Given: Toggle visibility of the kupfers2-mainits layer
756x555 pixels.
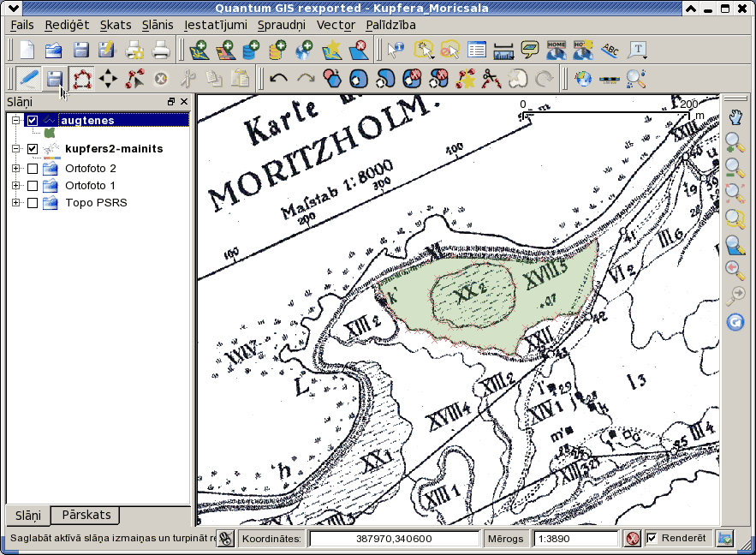Looking at the screenshot, I should coord(33,149).
